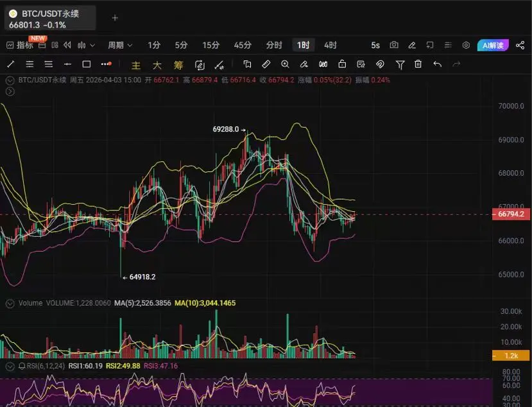Click the zoom in magnifier icon
Viewport: 532px width, 407px height.
[x=285, y=64]
